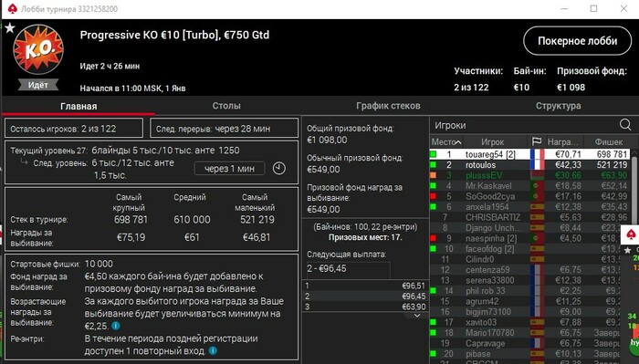The height and width of the screenshot is (364, 639).
Task: Open the Структура tab
Action: (559, 106)
